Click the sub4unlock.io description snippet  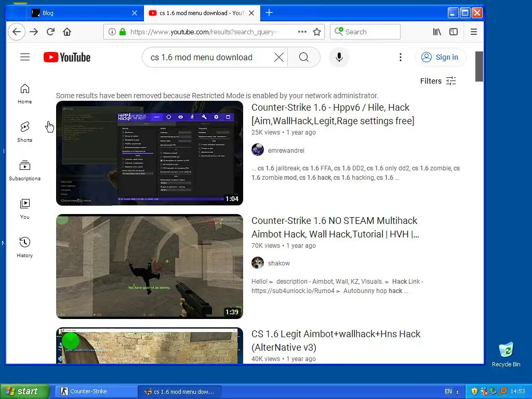337,286
